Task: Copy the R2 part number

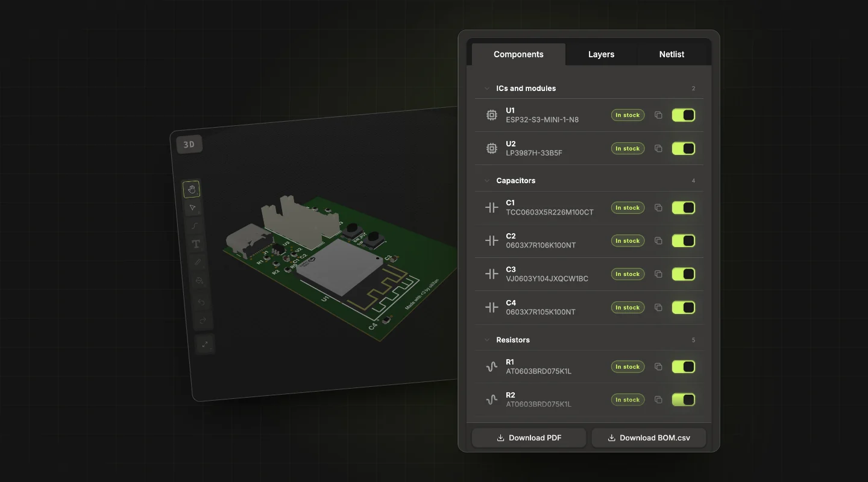Action: click(658, 399)
